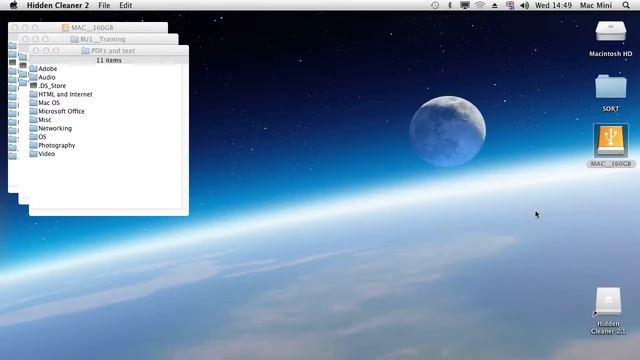Image resolution: width=640 pixels, height=360 pixels.
Task: Open Spotlight search magnifier
Action: click(x=626, y=5)
